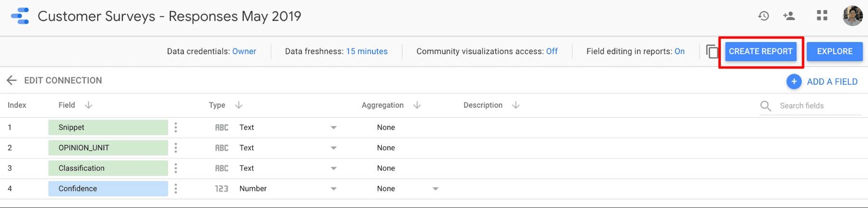The height and width of the screenshot is (208, 868).
Task: Click the Data Studio logo icon
Action: [x=20, y=16]
